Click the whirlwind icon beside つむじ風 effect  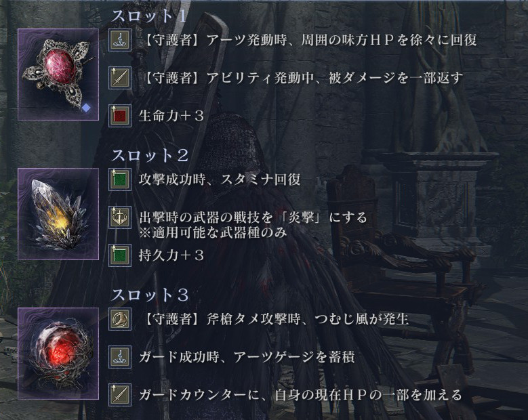120,319
